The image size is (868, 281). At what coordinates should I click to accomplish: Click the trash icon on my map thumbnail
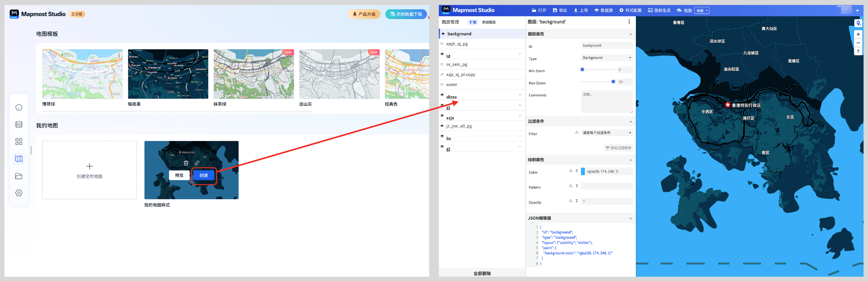tap(186, 163)
